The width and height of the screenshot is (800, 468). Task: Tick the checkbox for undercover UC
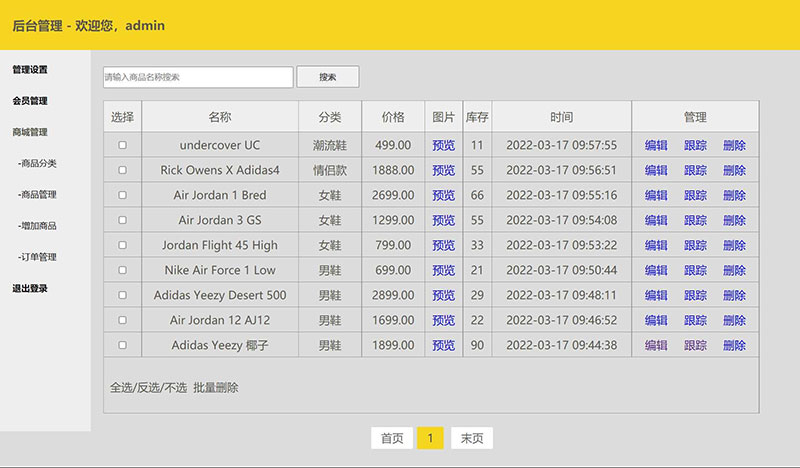(123, 145)
